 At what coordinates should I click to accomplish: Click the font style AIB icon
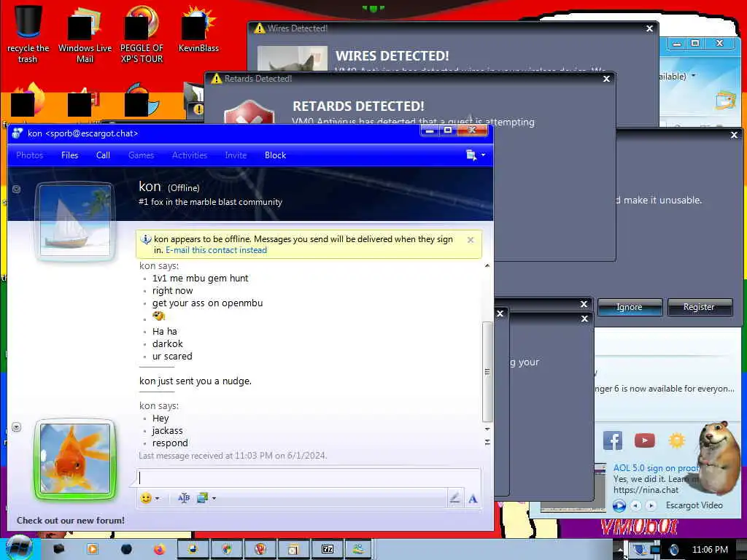click(x=184, y=498)
